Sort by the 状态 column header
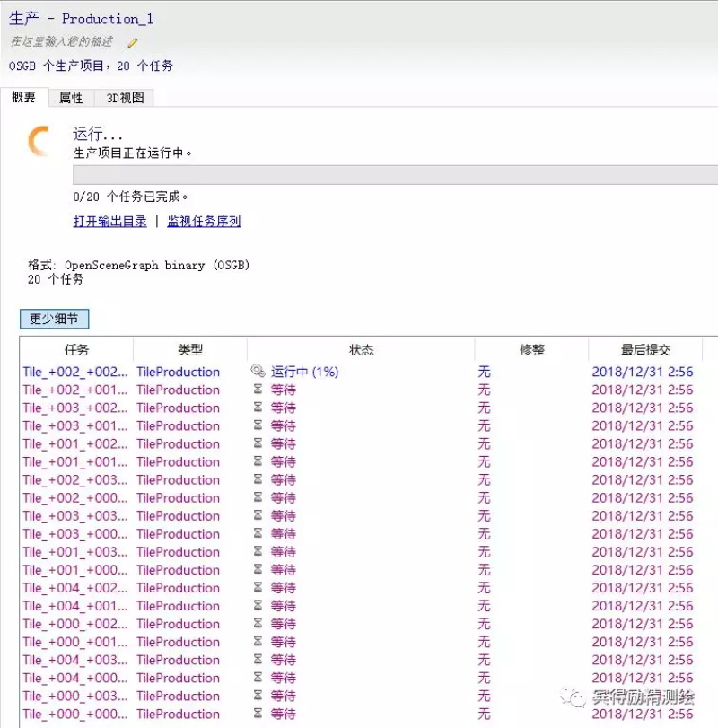The image size is (718, 728). 361,350
